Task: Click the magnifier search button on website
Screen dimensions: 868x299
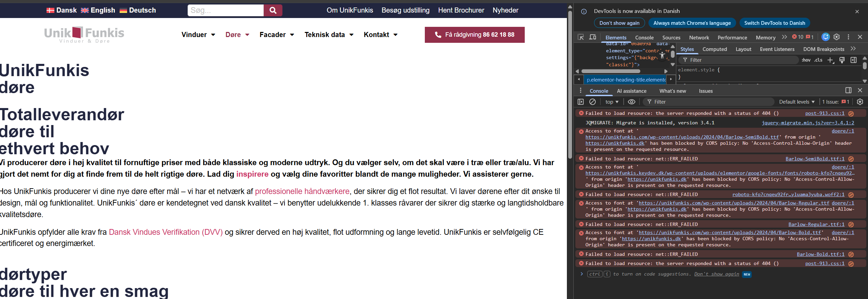Action: [273, 11]
